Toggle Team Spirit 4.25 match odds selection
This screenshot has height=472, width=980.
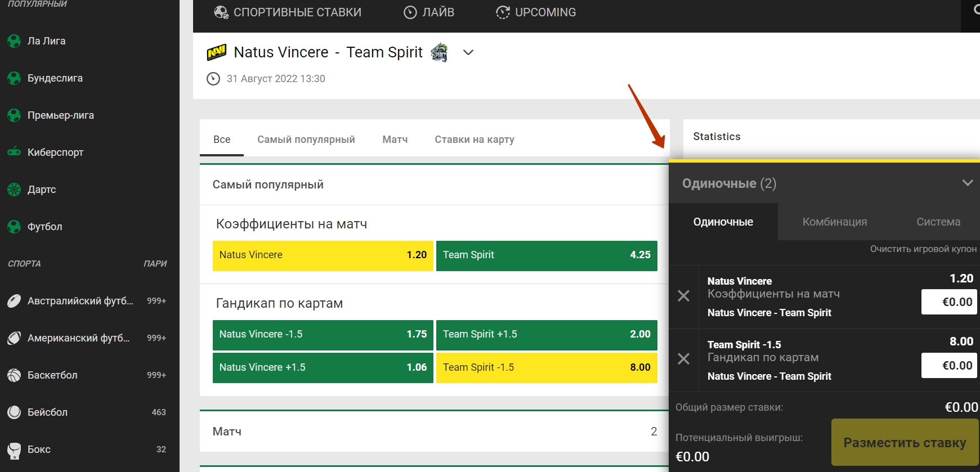[x=546, y=255]
